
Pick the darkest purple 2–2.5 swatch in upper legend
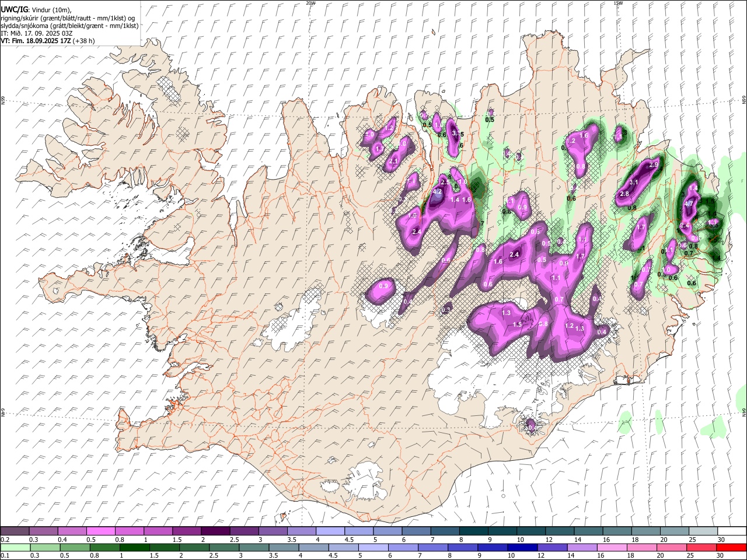tap(215, 531)
